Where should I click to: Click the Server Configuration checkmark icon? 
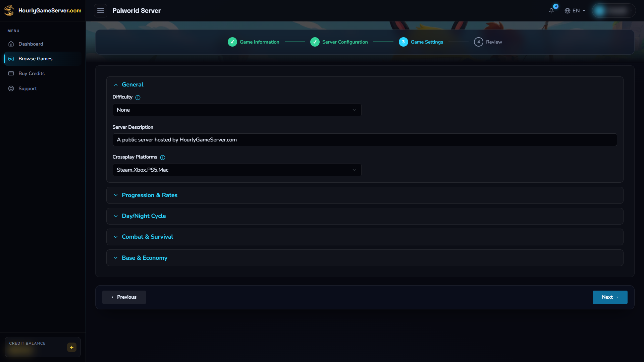coord(315,42)
